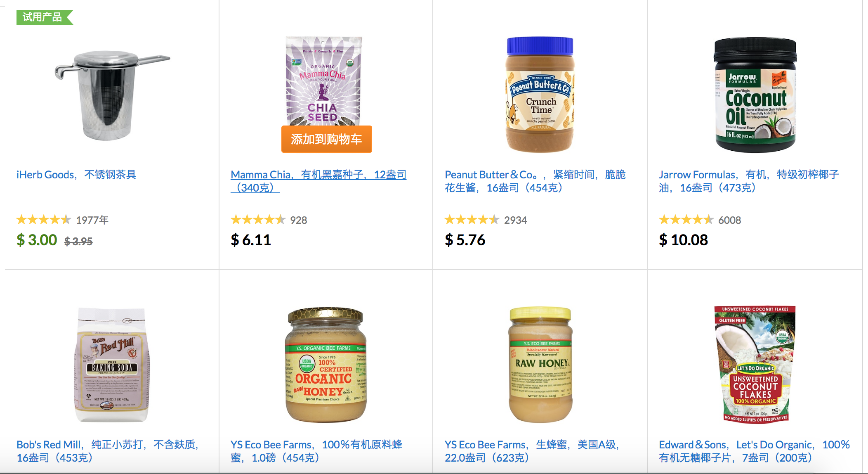View the Peanut Butter & Co. jar image
This screenshot has width=868, height=474.
click(x=540, y=95)
